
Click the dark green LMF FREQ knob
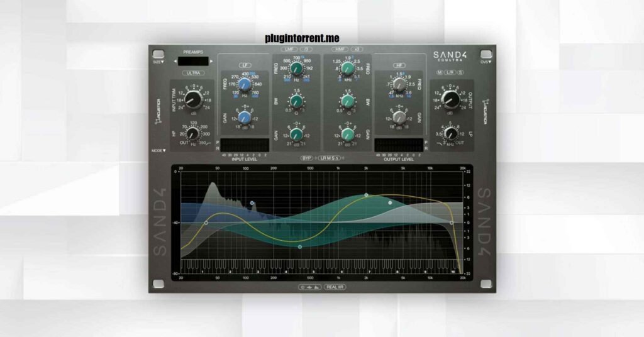click(297, 68)
